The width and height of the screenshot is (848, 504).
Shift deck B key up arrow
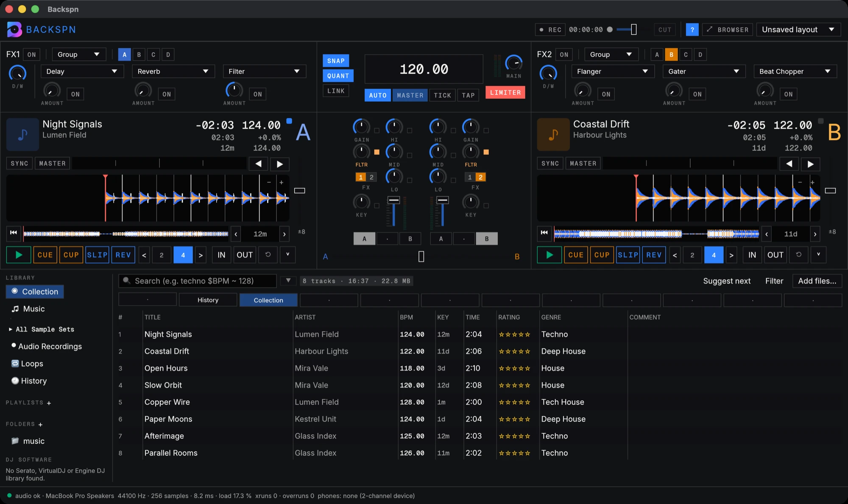pyautogui.click(x=815, y=234)
